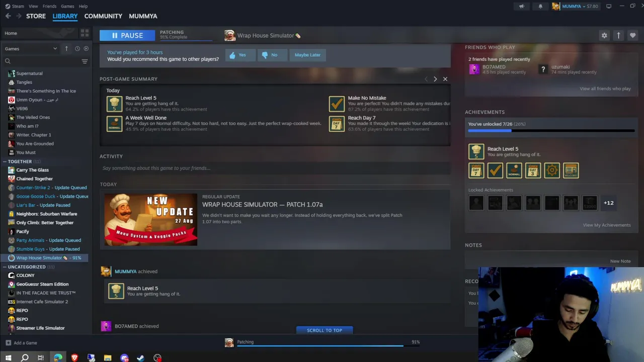Viewport: 644px width, 362px height.
Task: Select GeoGuessr Steam Edition in the list
Action: (42, 284)
